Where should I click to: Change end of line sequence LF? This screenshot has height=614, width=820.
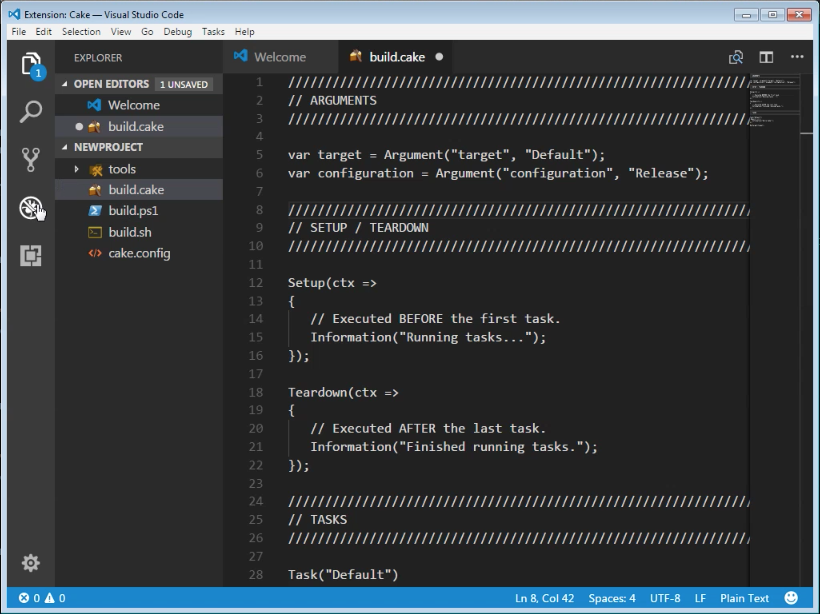click(700, 598)
